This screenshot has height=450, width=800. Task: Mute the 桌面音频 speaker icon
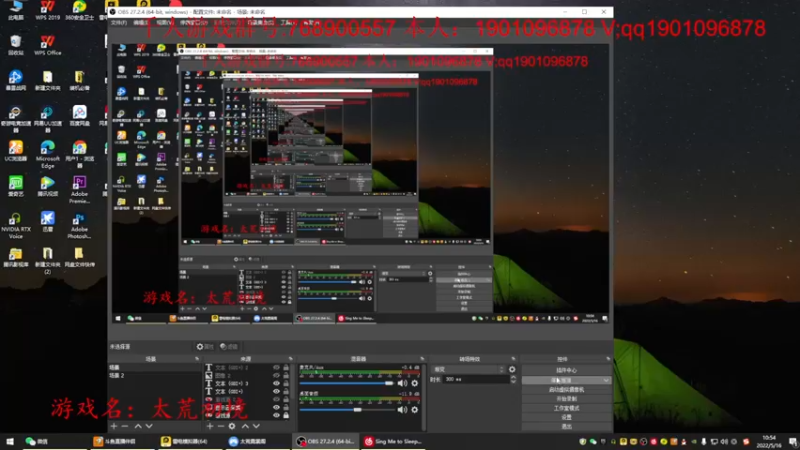coord(403,409)
